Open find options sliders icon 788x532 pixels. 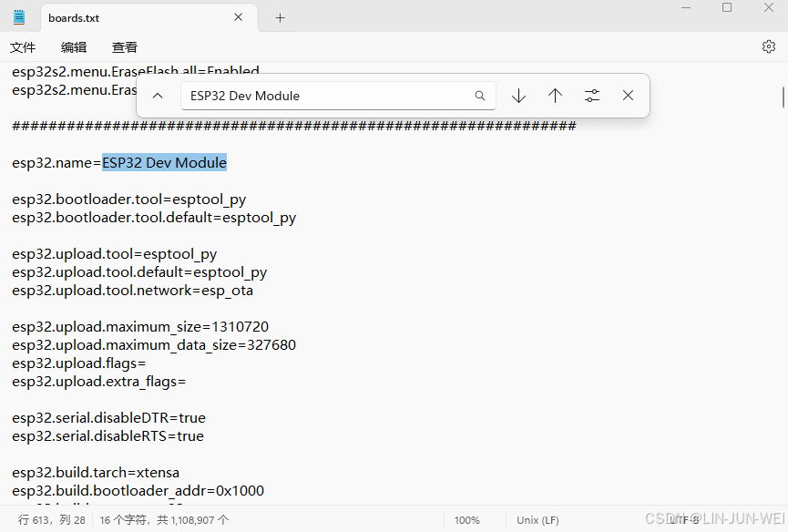click(592, 96)
